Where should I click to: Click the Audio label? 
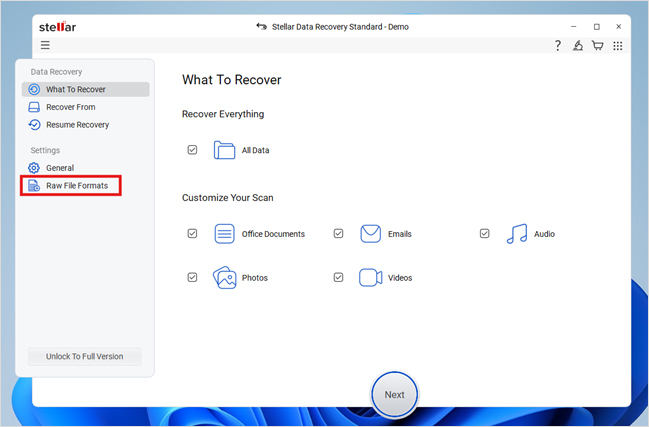544,234
